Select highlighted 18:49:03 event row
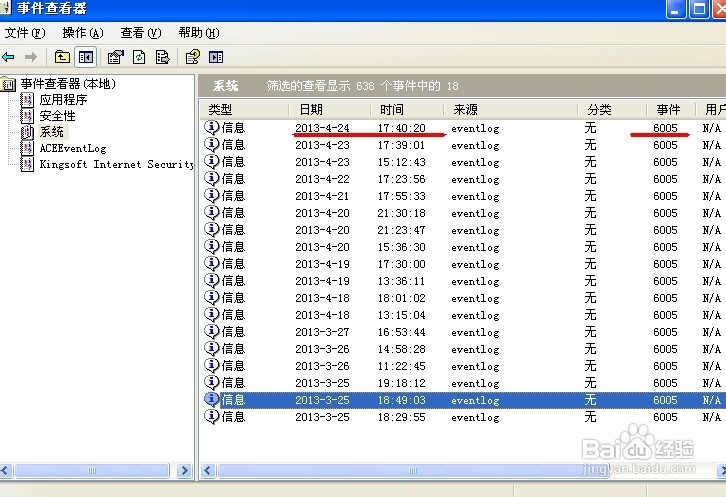Screen dimensions: 726x497 (x=463, y=400)
